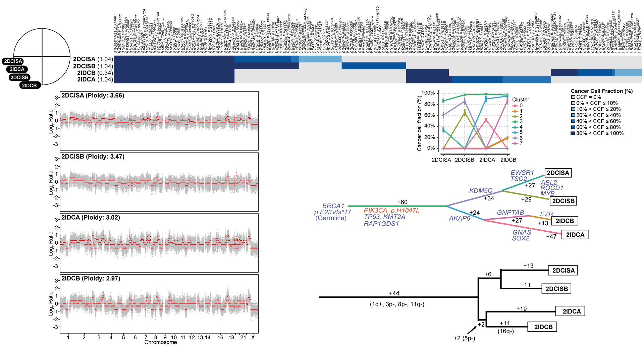Click chromosome '18' on the bottom axis
Viewport: 644px width, 346px height.
point(231,337)
